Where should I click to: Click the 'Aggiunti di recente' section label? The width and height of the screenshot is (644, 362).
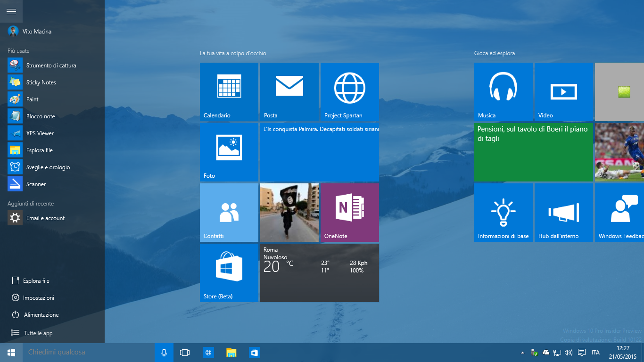coord(31,204)
